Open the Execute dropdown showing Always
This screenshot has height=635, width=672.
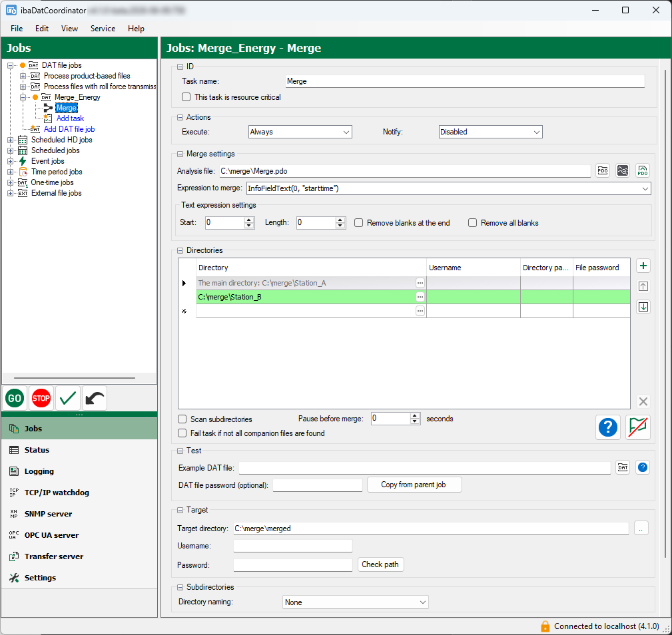tap(300, 132)
